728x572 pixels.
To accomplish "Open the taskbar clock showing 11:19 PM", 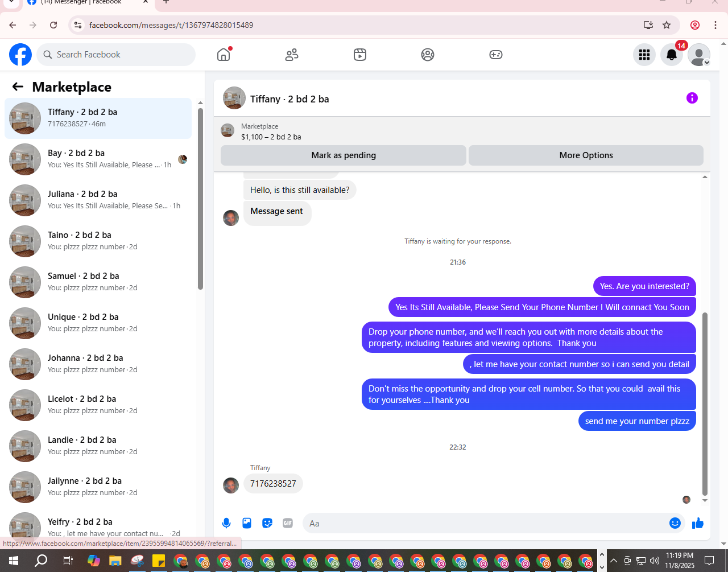I will (x=679, y=561).
